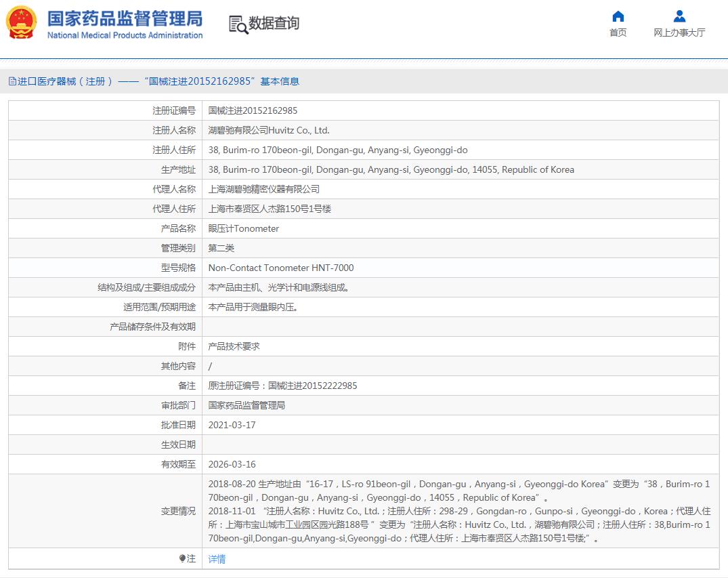Click National Medical Products Administration subtitle

[125, 35]
